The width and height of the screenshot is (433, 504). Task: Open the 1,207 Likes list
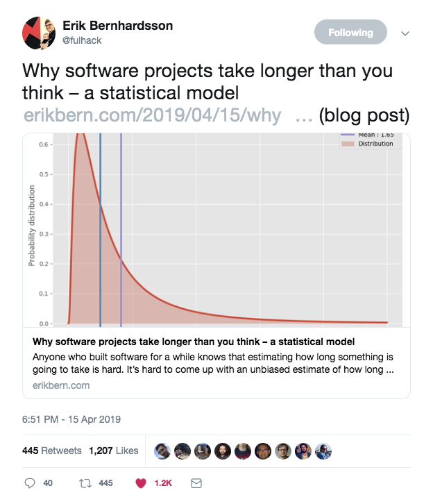click(x=114, y=451)
